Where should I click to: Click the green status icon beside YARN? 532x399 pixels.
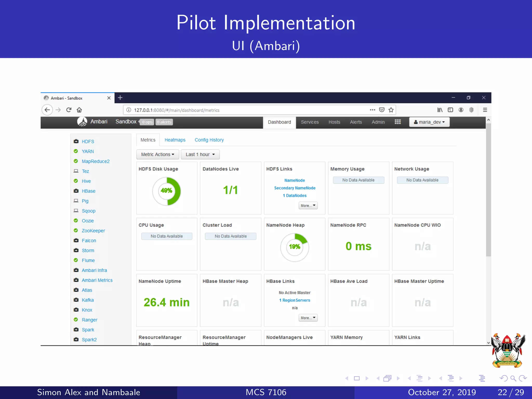coord(76,151)
